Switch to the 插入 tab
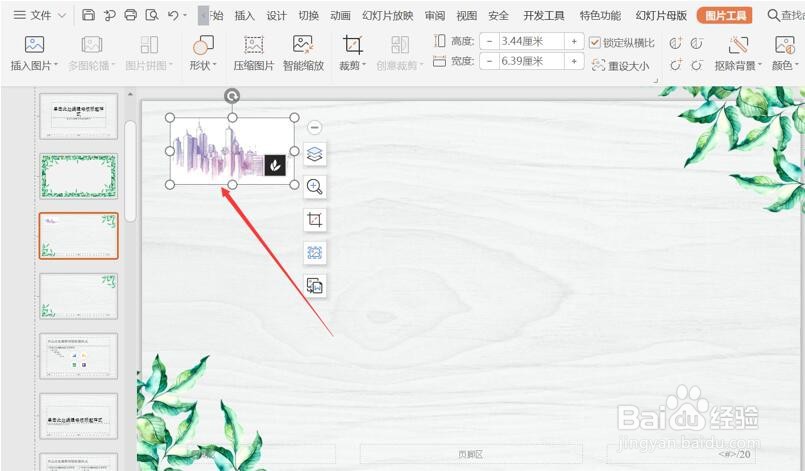This screenshot has height=471, width=805. (244, 15)
